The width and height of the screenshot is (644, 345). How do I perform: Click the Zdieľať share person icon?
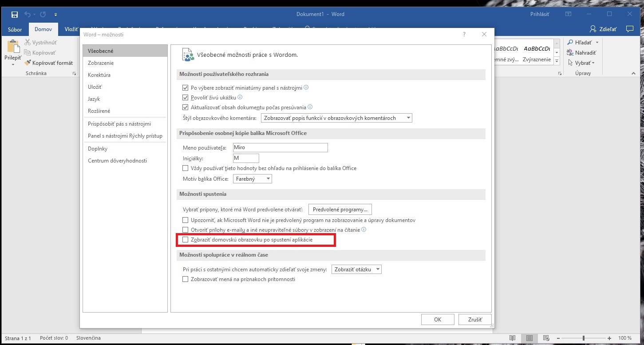(593, 29)
